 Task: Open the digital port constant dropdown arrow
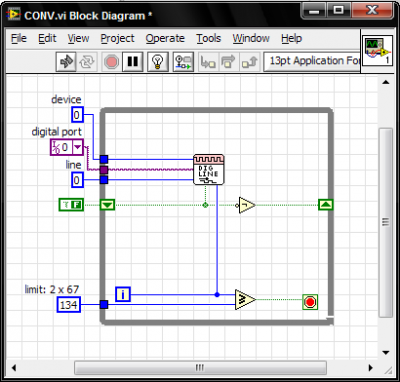78,147
